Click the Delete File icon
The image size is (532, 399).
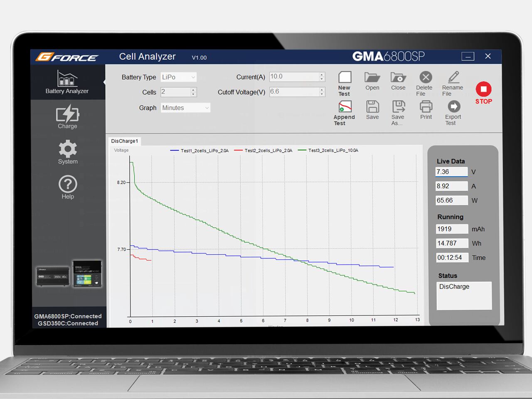click(426, 77)
